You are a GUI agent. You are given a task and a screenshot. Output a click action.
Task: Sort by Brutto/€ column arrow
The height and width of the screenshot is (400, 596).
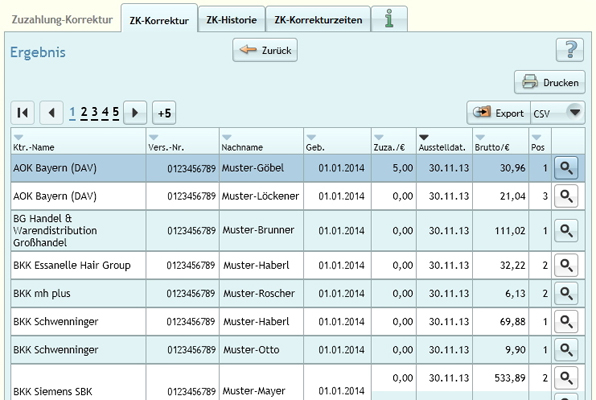tap(480, 137)
